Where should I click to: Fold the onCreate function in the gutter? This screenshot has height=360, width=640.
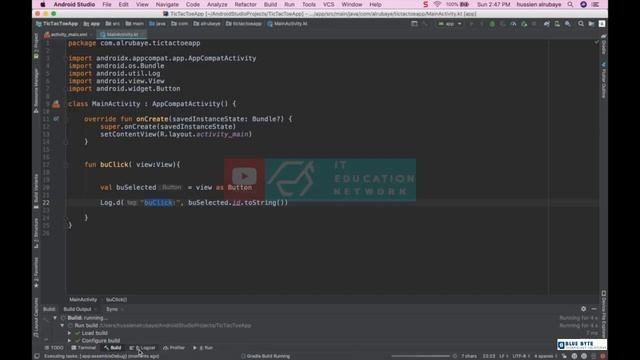[66, 119]
